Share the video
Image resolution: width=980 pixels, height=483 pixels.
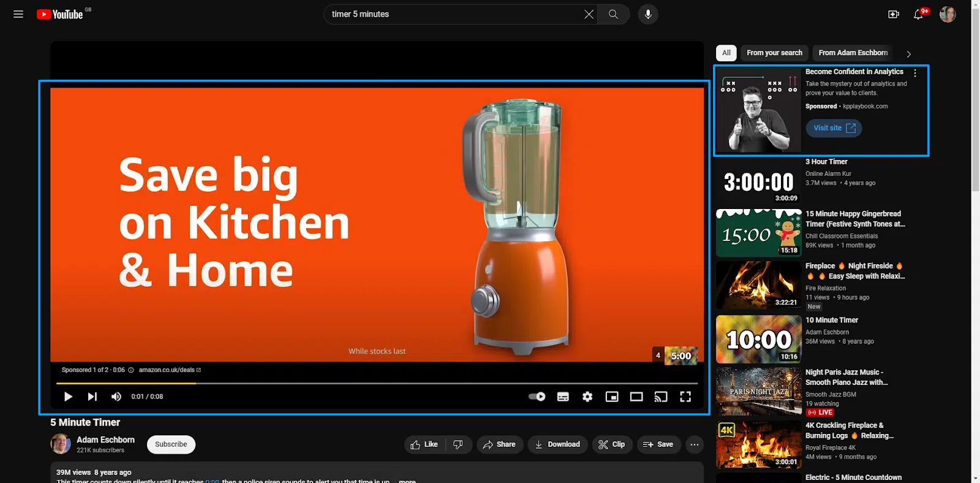pyautogui.click(x=500, y=444)
